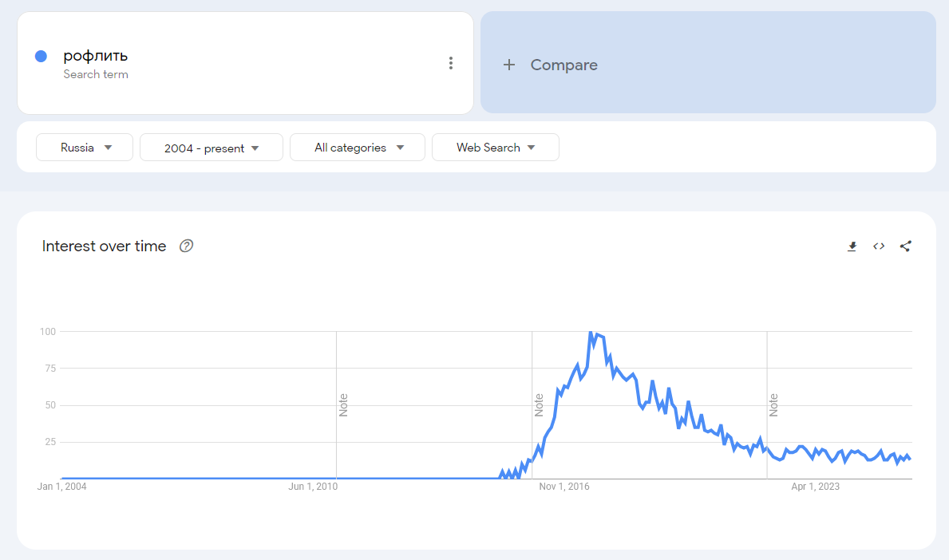Click the Interest over time heading
949x560 pixels.
click(104, 246)
